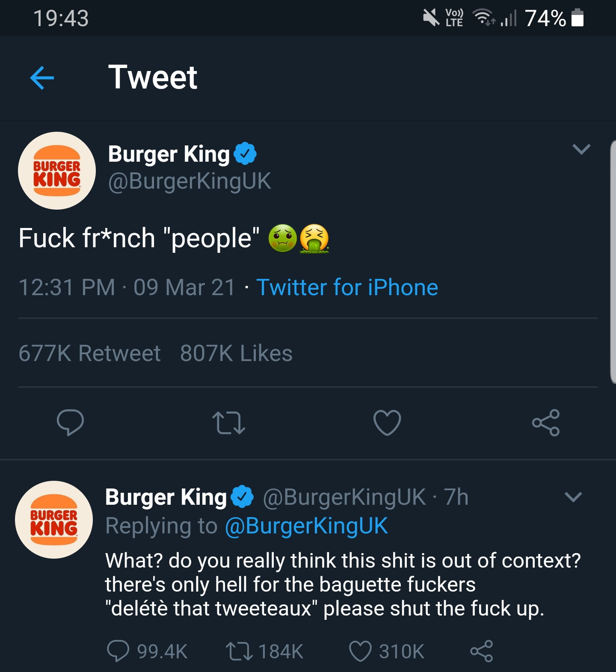This screenshot has width=616, height=672.
Task: Tap the muted sound icon in status bar
Action: pos(431,18)
